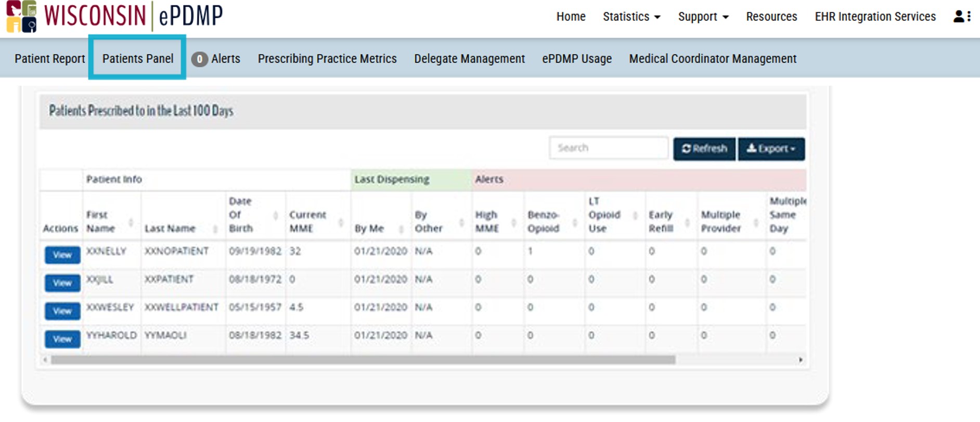This screenshot has height=422, width=980.
Task: Open the Export dropdown button
Action: coord(771,149)
